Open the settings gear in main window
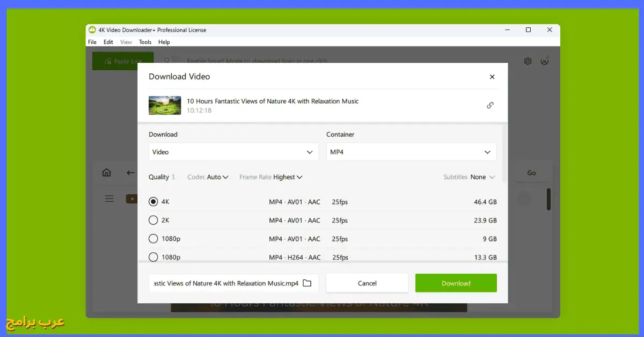Screen dimensions: 644x337 click(528, 61)
